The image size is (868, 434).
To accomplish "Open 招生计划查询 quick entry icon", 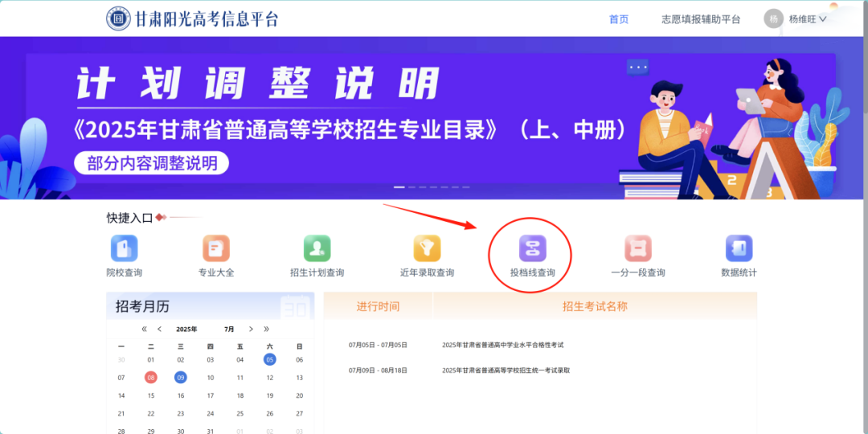I will point(317,248).
